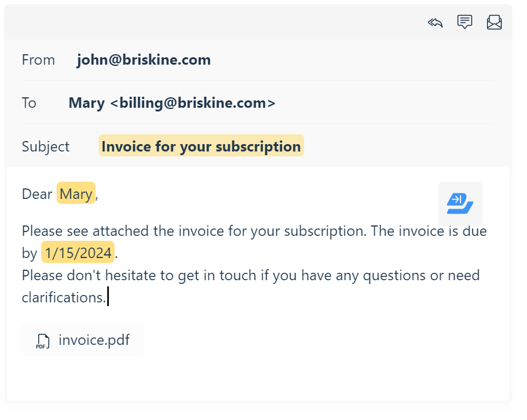This screenshot has width=527, height=420.
Task: Click the blue insert snippet icon
Action: tap(460, 203)
